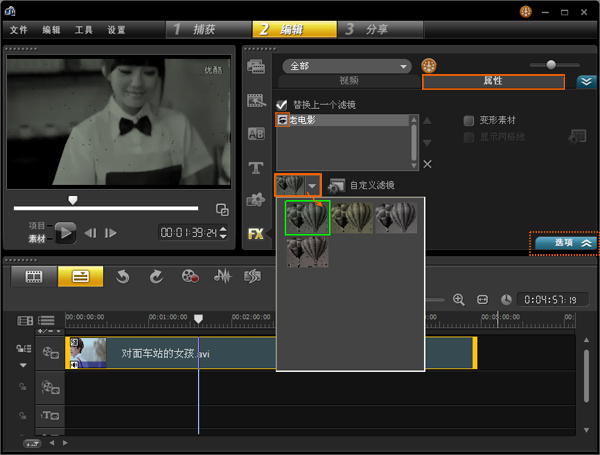Move filter down with the down arrow
The image size is (600, 455).
[x=427, y=143]
